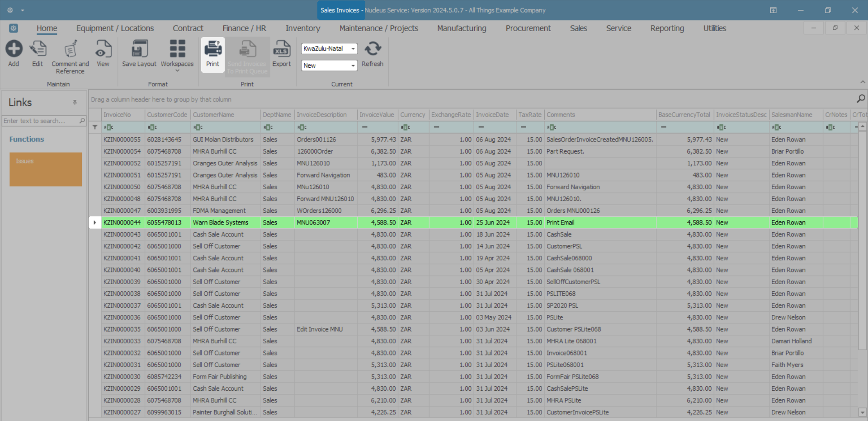Click the filter row funnel icon
Image resolution: width=868 pixels, height=421 pixels.
[x=95, y=127]
